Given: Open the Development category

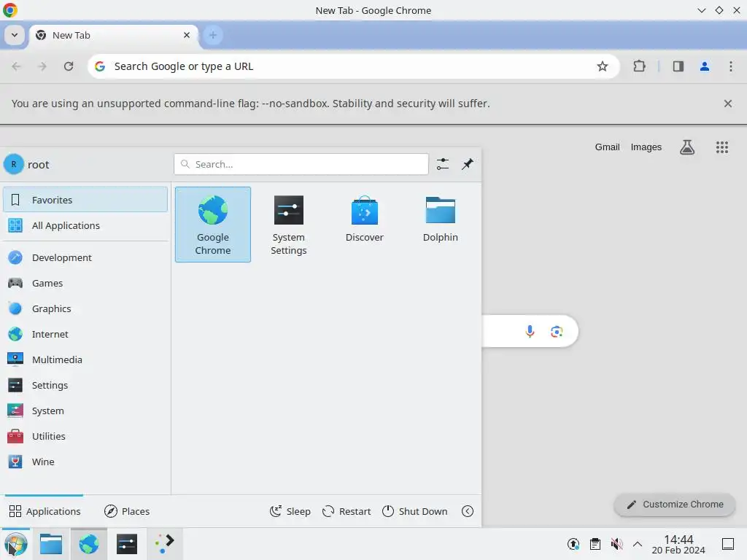Looking at the screenshot, I should click(x=85, y=257).
